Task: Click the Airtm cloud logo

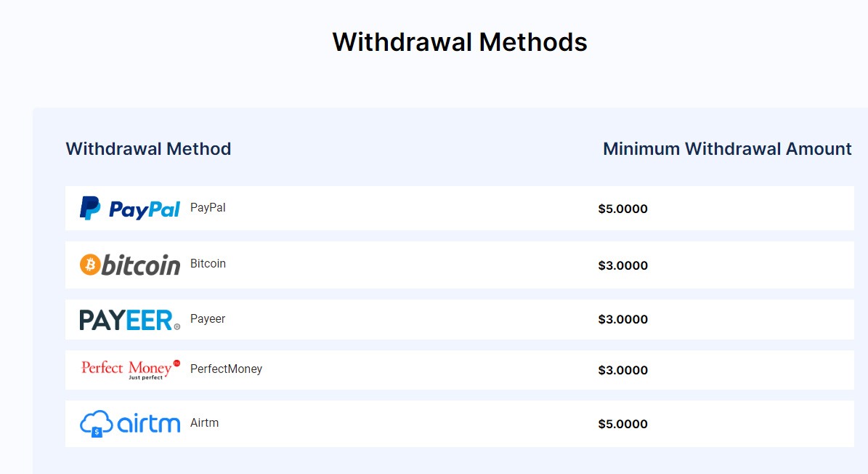Action: point(129,424)
